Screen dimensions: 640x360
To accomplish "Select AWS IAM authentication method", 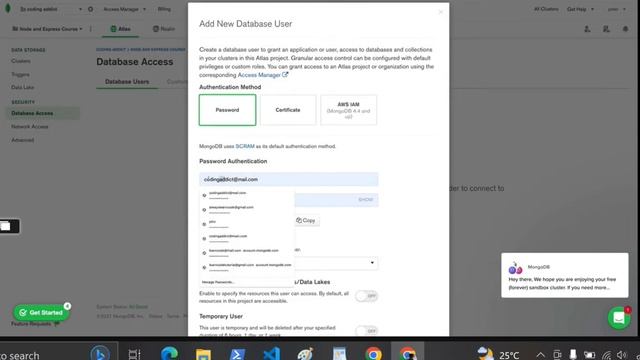I will tap(348, 110).
